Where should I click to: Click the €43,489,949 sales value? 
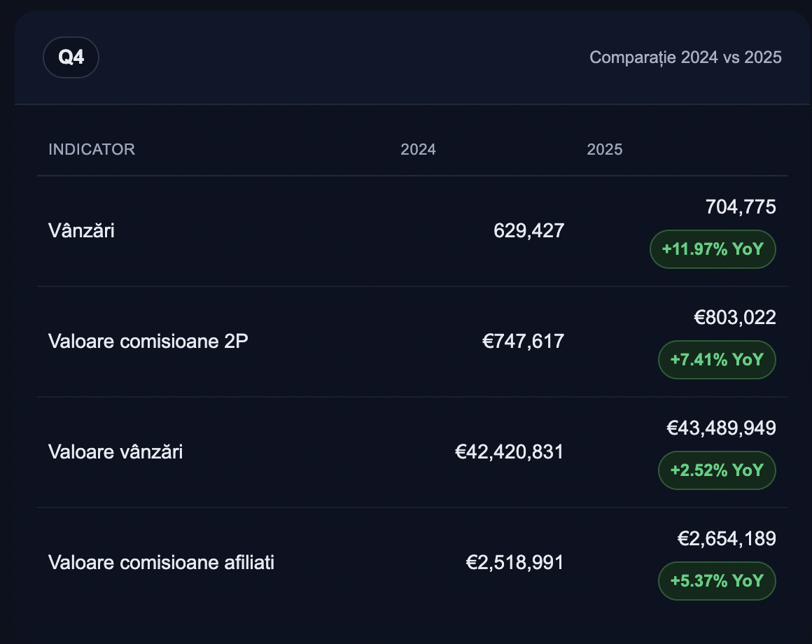[x=721, y=428]
